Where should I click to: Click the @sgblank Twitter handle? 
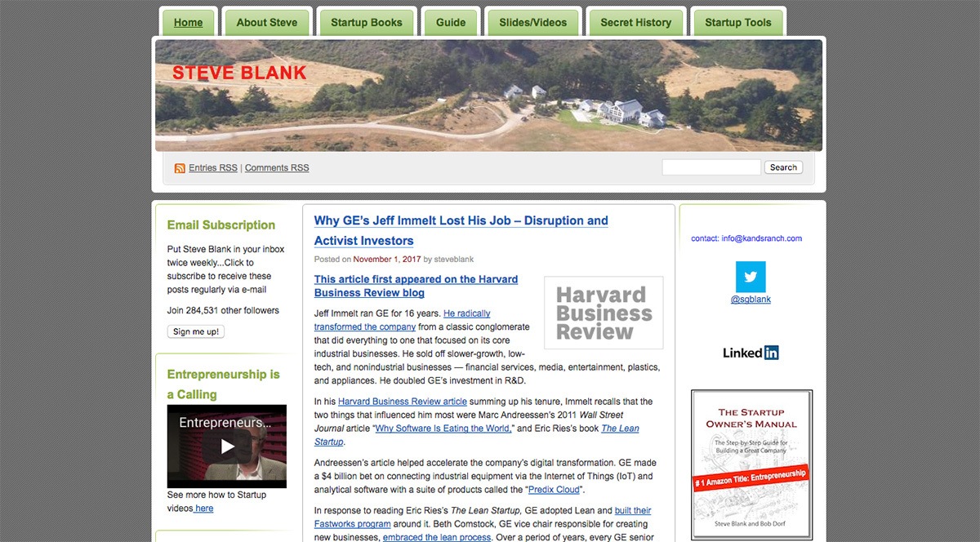751,300
